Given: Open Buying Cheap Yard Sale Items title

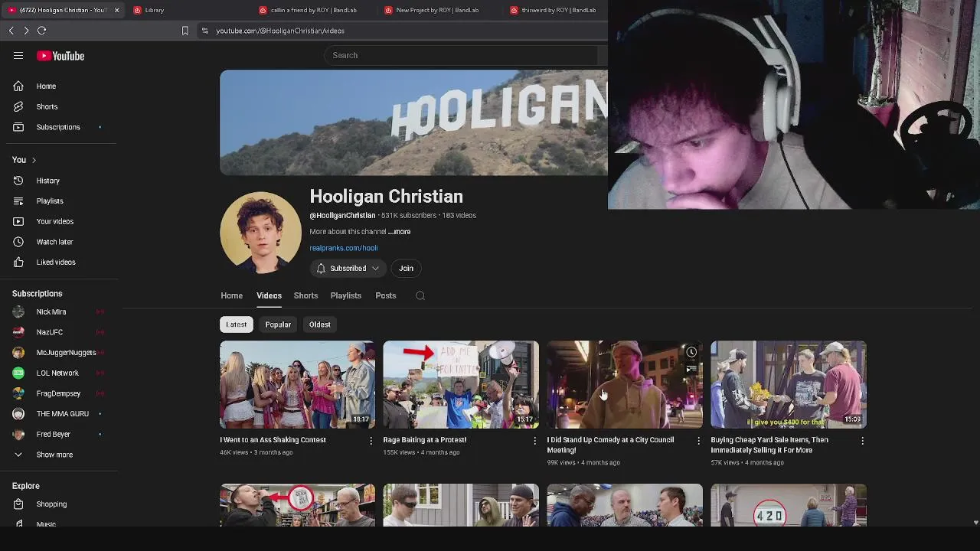Looking at the screenshot, I should click(x=769, y=445).
